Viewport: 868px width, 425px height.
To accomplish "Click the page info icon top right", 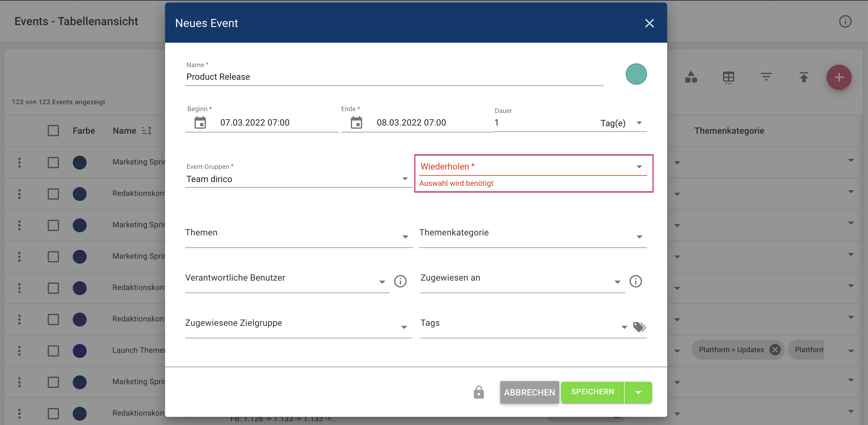I will (845, 22).
